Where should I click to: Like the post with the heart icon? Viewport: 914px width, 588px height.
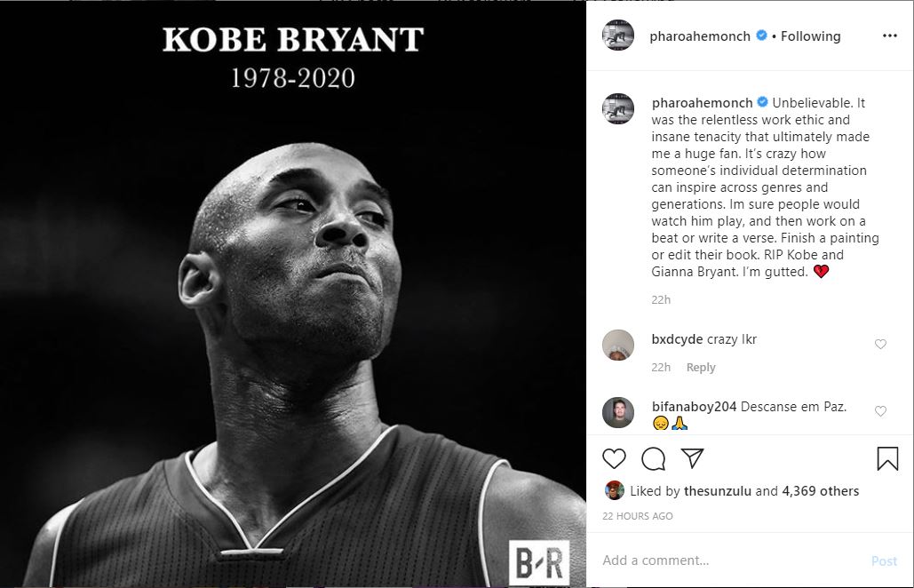[x=614, y=458]
